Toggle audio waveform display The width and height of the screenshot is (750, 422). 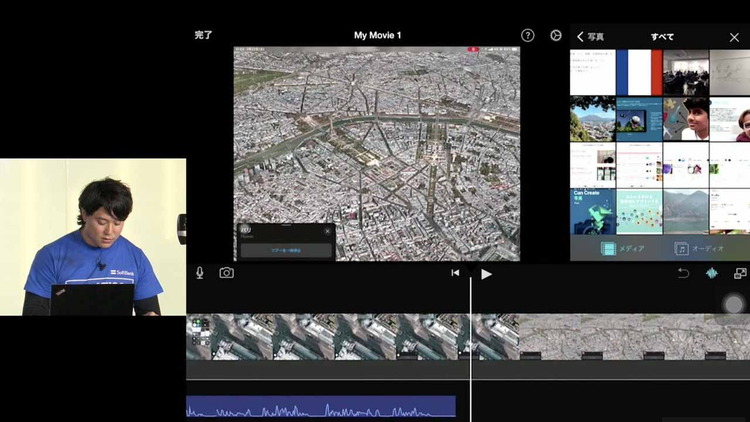coord(712,273)
